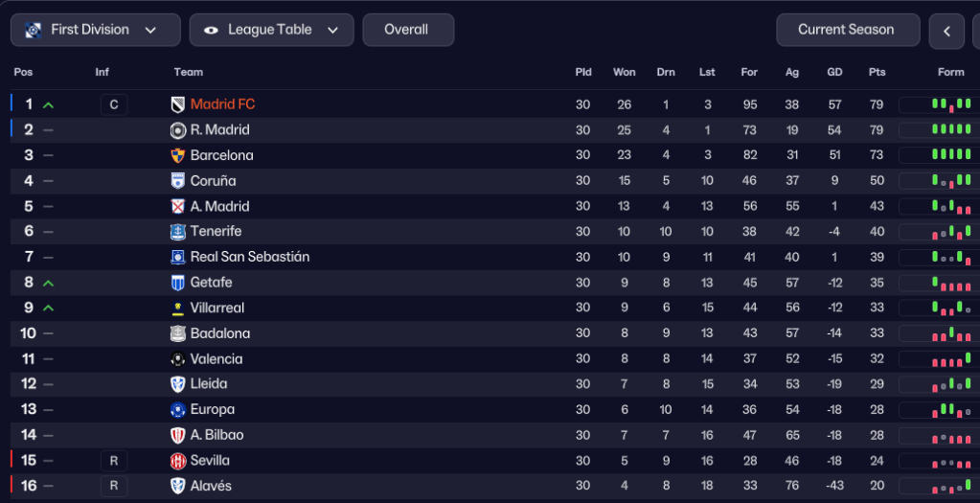The height and width of the screenshot is (503, 980).
Task: Open the Real San Sebastián team link
Action: tap(249, 257)
